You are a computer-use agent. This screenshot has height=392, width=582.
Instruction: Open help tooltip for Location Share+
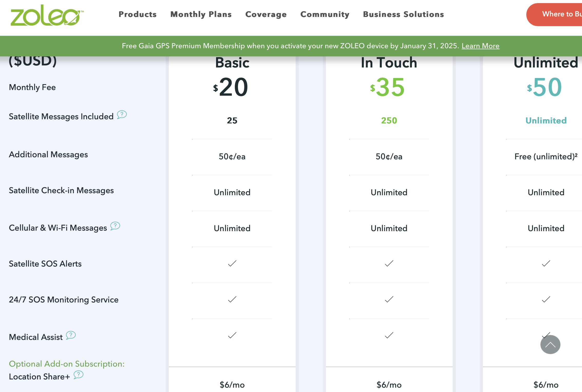click(79, 375)
